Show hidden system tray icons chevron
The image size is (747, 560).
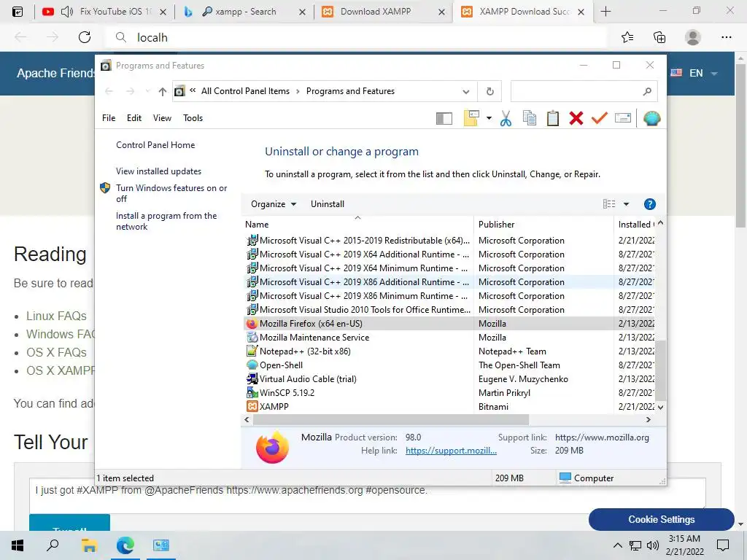(617, 545)
